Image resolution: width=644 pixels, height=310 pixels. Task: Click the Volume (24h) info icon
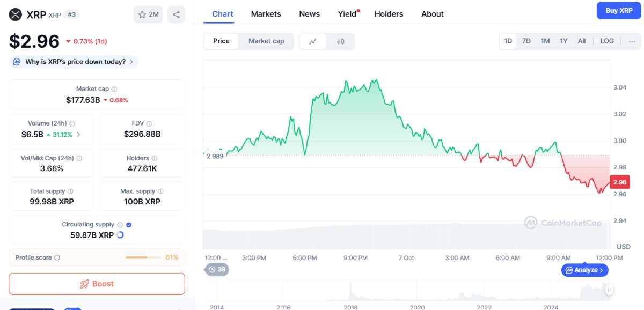pos(72,123)
